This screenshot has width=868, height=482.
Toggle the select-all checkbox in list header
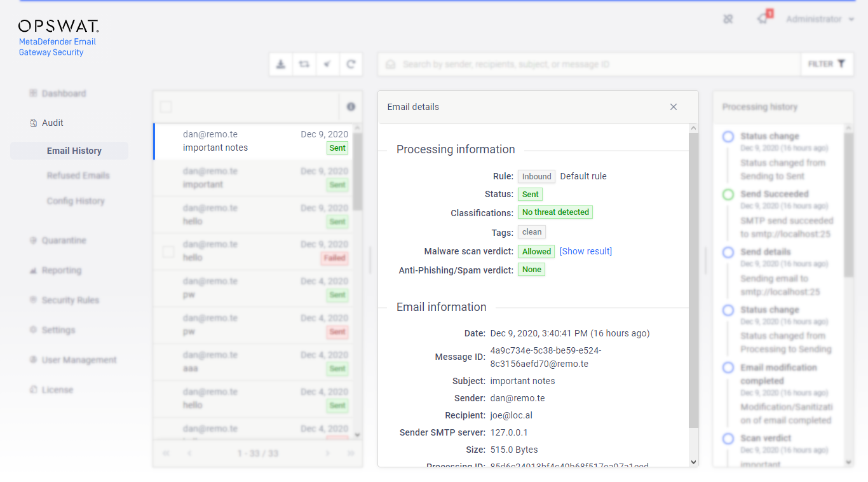(166, 107)
